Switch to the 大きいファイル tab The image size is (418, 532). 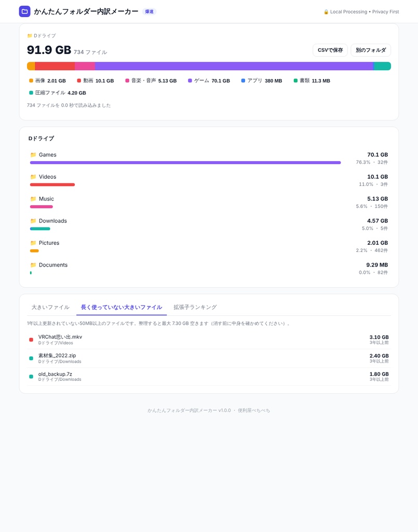pos(50,308)
